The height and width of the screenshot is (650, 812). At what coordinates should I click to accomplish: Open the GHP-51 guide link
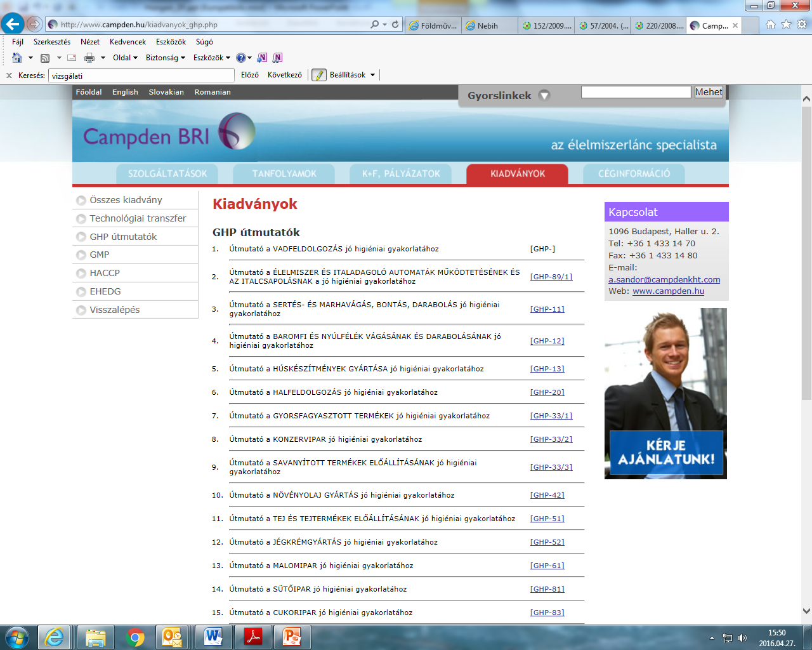click(x=547, y=519)
